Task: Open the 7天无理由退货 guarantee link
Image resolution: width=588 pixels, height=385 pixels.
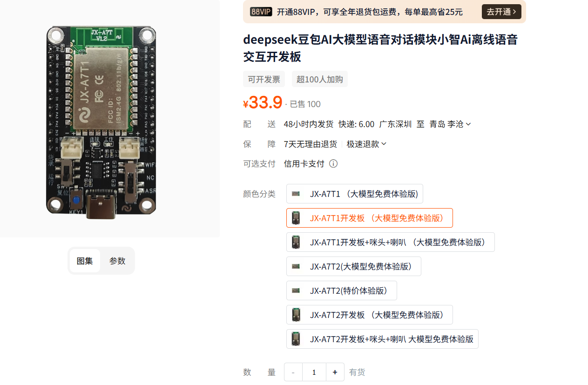Action: 310,144
